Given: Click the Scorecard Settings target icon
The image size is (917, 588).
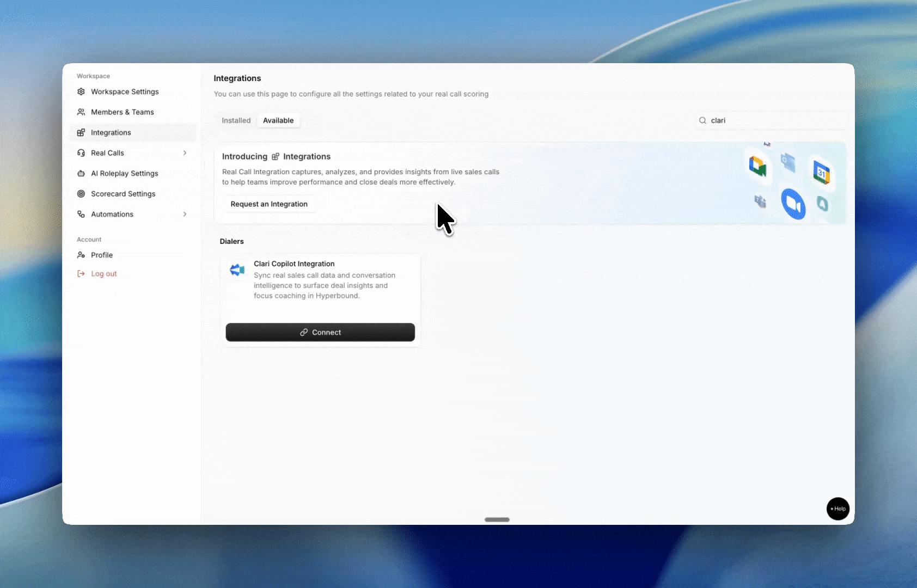Looking at the screenshot, I should [x=81, y=194].
